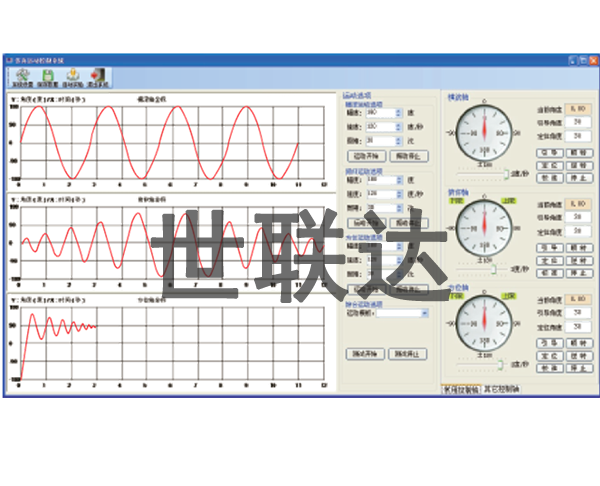
Task: Click the application icon in title bar
Action: point(10,60)
